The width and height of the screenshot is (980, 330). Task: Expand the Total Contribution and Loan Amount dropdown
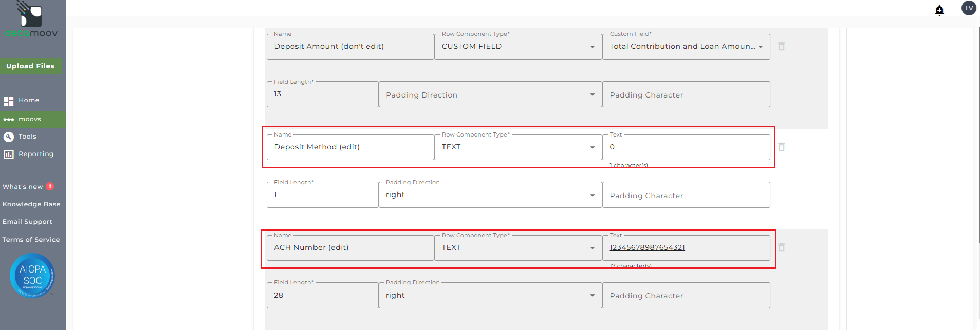[x=686, y=47]
